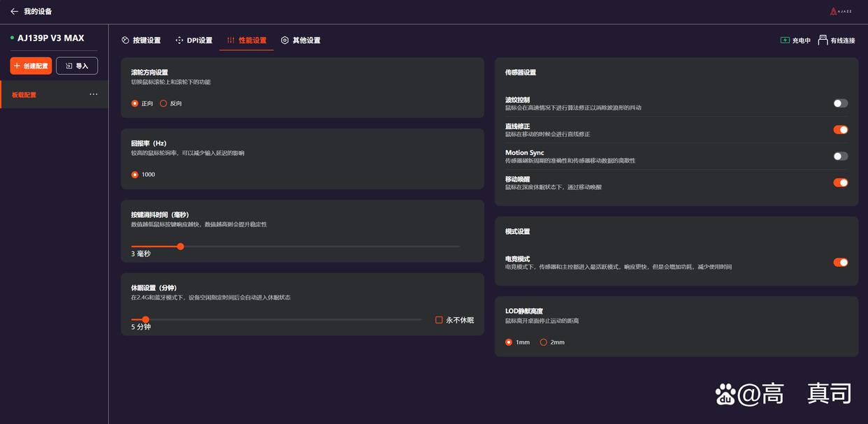Click the AJAZZ logo in the top corner
Screen dimensions: 868x424
coord(842,11)
